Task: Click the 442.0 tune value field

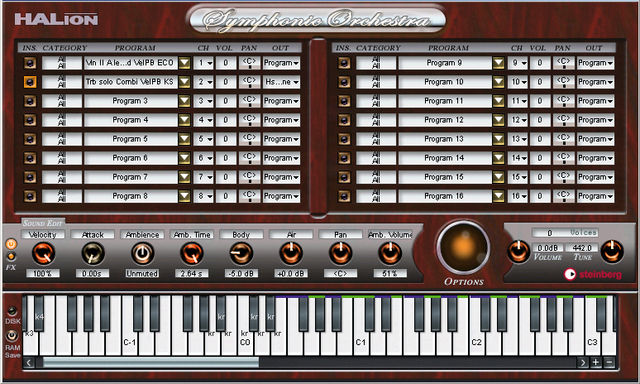Action: point(582,248)
